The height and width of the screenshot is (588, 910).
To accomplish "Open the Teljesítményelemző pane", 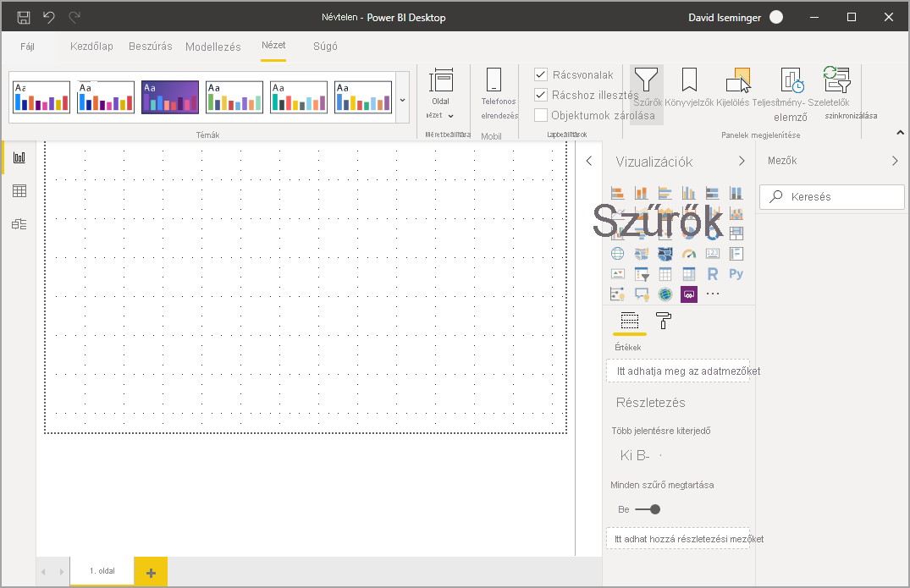I will coord(789,94).
